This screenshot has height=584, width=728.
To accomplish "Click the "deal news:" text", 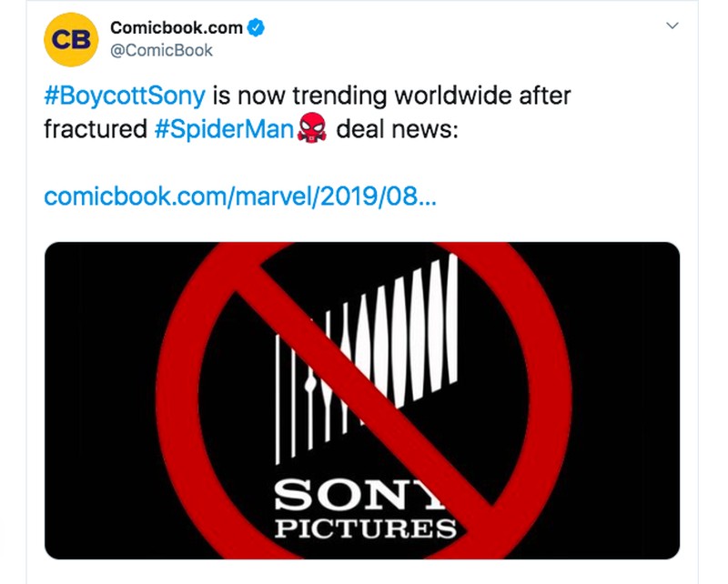I will (x=397, y=129).
